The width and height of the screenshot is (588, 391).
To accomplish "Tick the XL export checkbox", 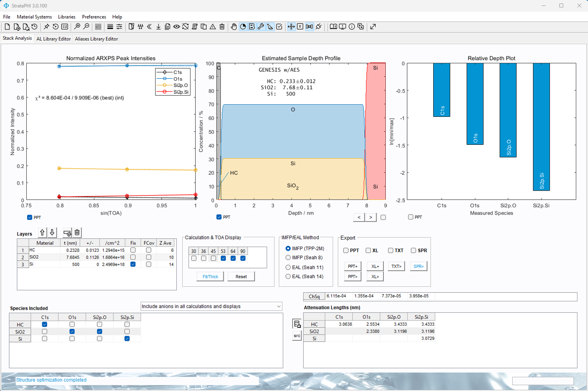I will pos(368,251).
